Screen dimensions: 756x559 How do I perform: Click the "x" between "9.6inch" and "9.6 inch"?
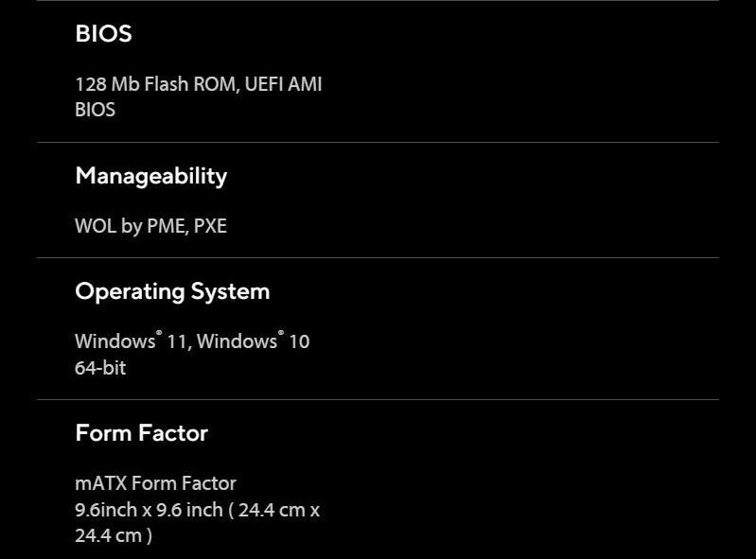click(147, 510)
